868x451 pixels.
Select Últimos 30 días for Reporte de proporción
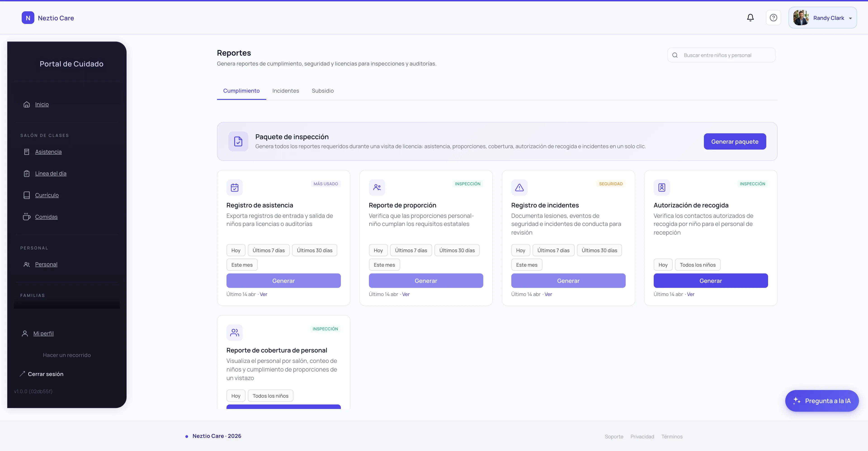[457, 250]
